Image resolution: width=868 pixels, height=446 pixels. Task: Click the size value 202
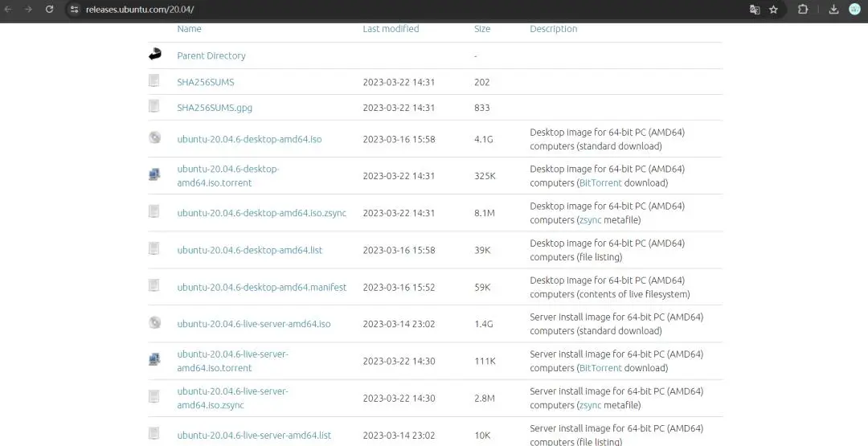(x=482, y=82)
